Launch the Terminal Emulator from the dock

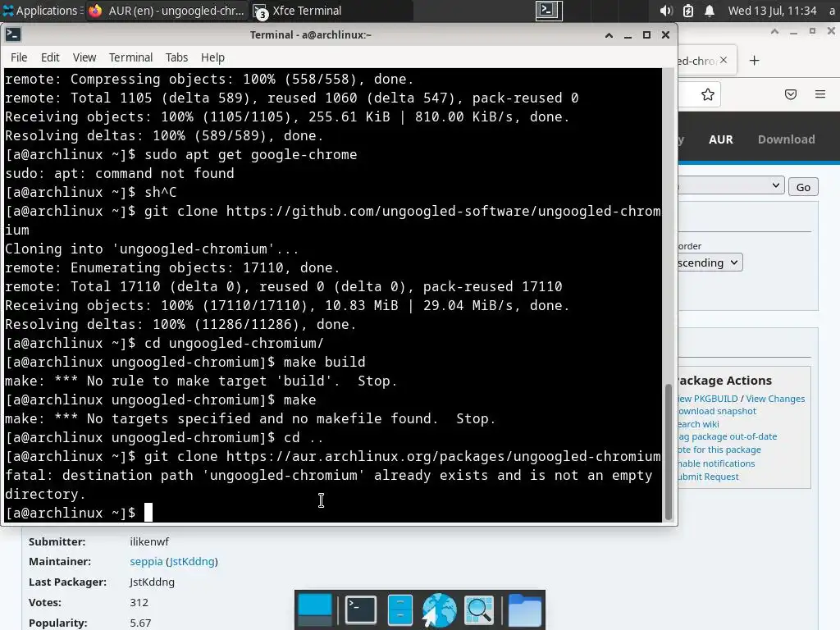(x=361, y=609)
